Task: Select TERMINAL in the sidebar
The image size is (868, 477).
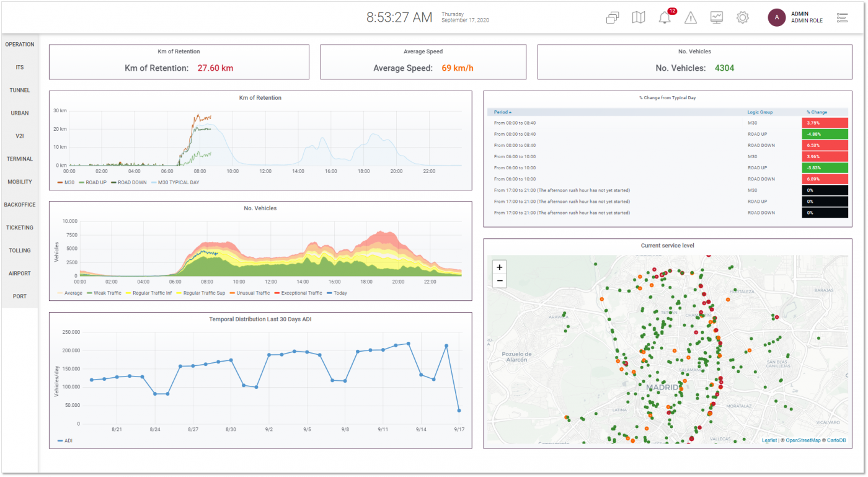Action: [20, 159]
